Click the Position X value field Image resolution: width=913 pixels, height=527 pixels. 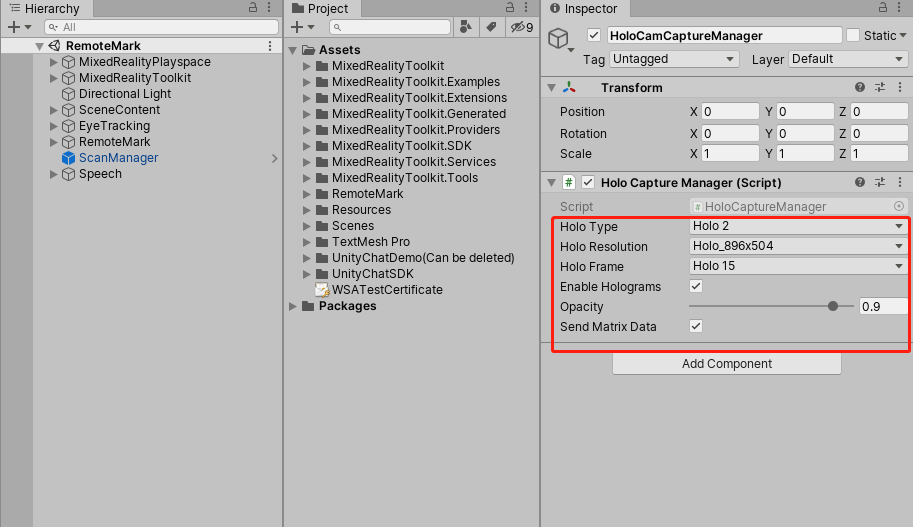[x=730, y=111]
